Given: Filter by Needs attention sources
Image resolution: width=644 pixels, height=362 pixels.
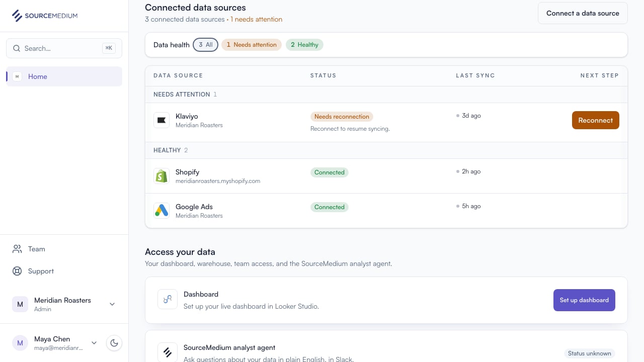Looking at the screenshot, I should [x=252, y=45].
